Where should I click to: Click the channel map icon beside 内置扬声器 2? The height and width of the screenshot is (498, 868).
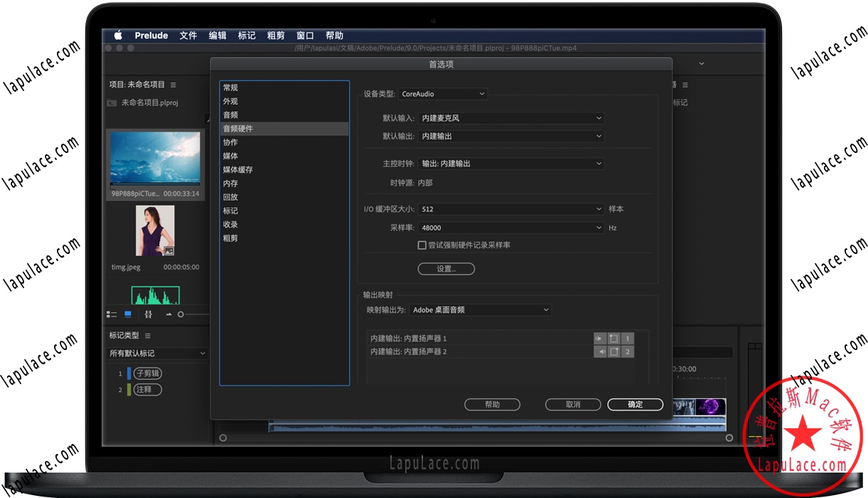point(614,351)
